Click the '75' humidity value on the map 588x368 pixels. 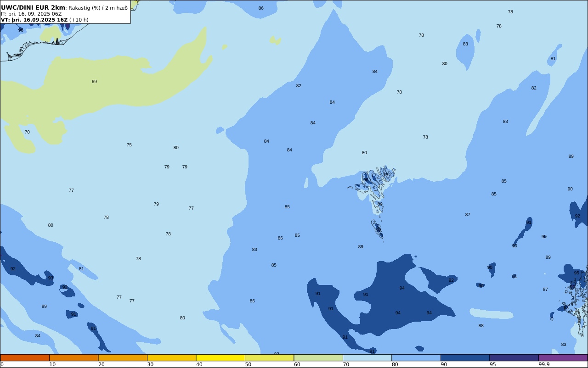pyautogui.click(x=129, y=145)
